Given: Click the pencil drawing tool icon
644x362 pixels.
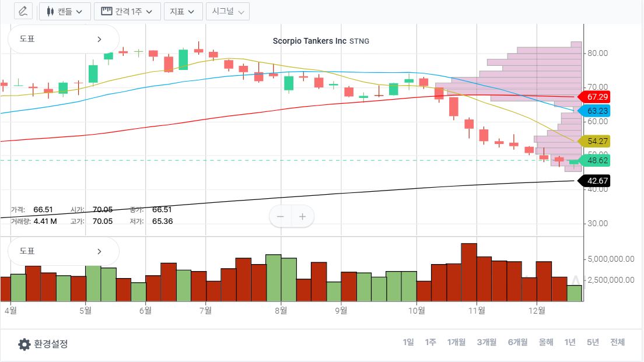Looking at the screenshot, I should 23,11.
